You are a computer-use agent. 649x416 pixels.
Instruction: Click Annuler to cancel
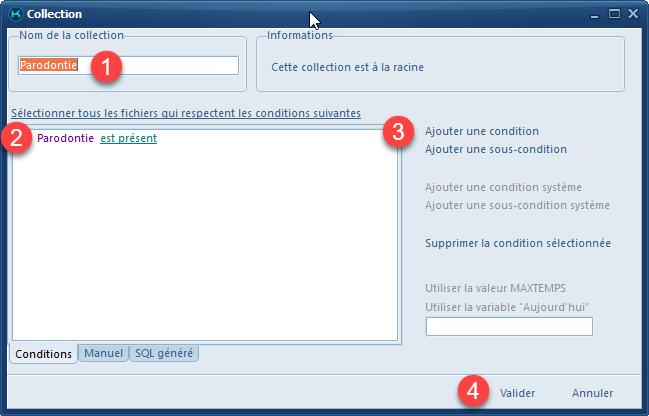592,393
